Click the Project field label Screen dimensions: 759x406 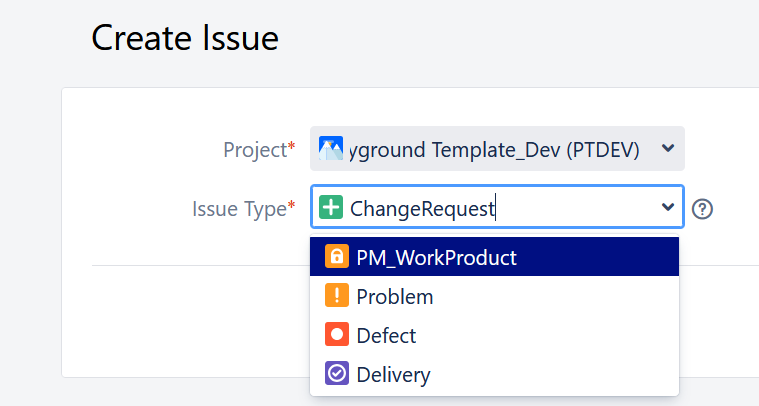pyautogui.click(x=254, y=149)
